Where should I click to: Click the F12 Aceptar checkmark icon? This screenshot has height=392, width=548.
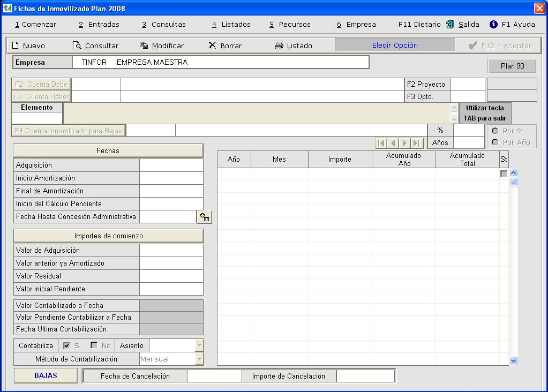473,46
